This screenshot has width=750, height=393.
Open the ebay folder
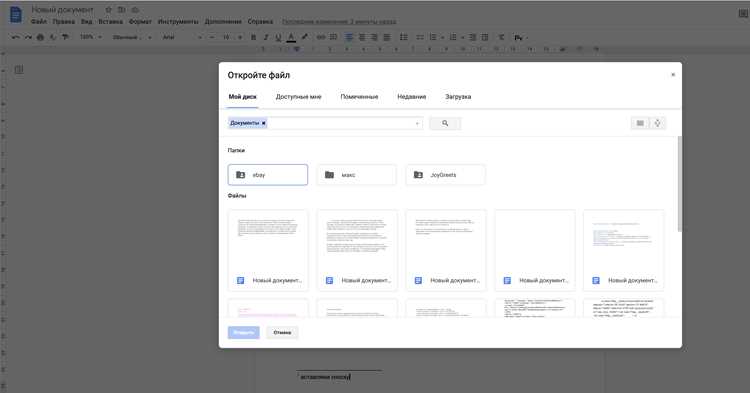click(268, 175)
